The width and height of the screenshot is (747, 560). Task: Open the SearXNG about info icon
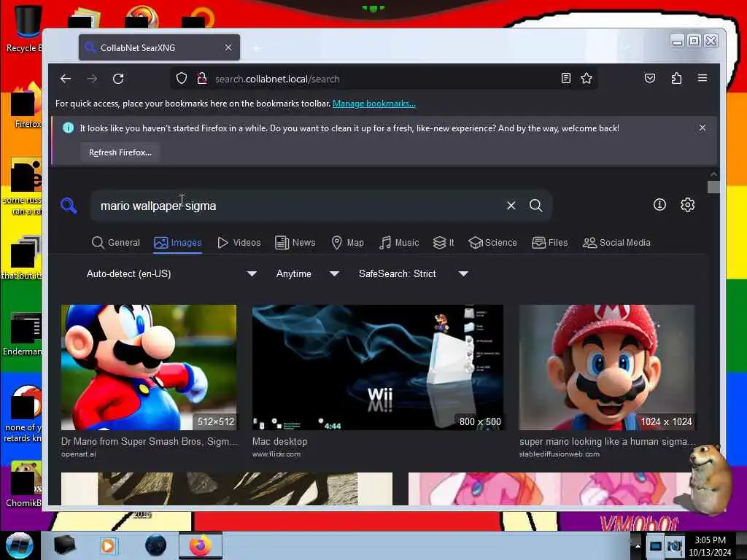659,205
